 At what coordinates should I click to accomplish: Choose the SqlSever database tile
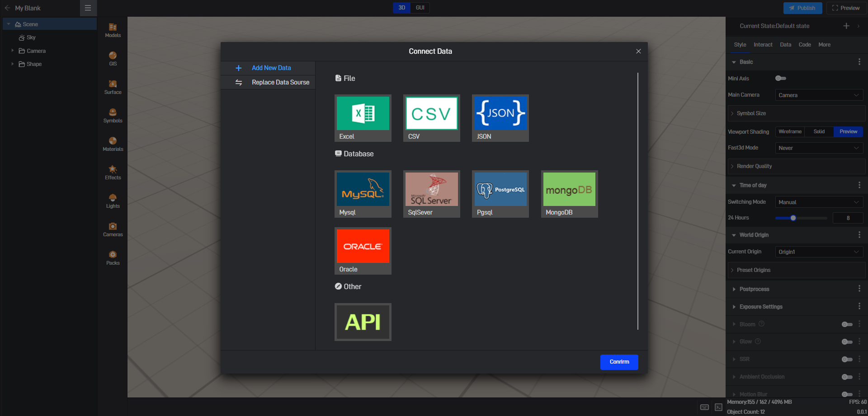(x=431, y=194)
